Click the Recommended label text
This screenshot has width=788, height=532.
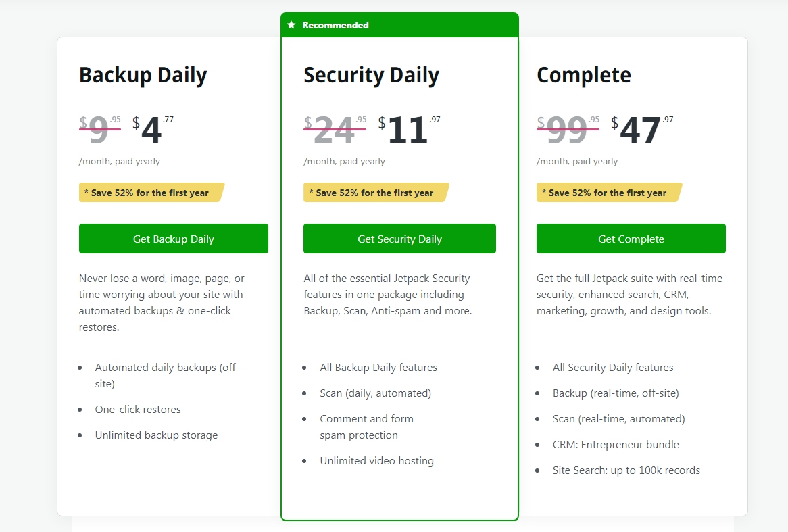335,25
